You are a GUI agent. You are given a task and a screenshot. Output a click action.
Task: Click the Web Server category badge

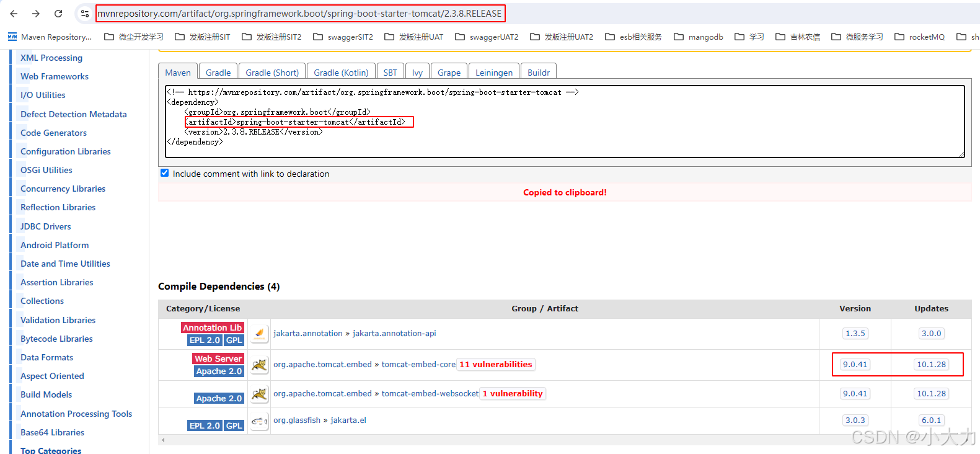pyautogui.click(x=218, y=358)
